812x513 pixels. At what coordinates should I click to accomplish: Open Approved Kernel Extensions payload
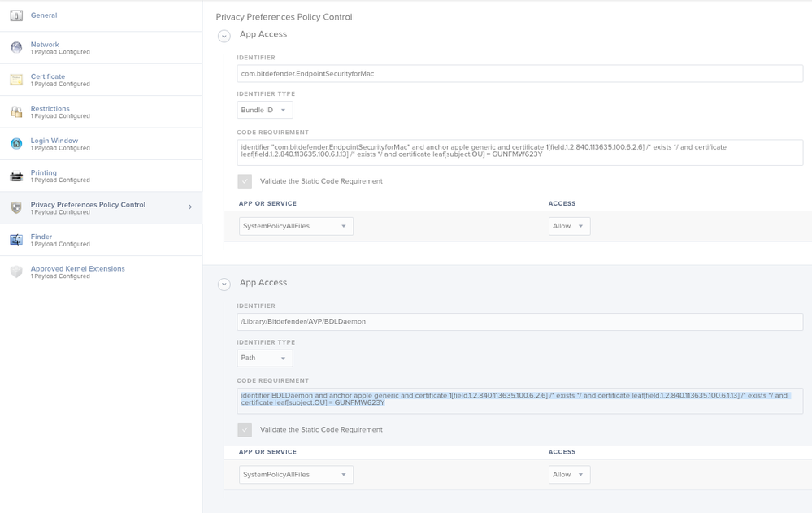[101, 272]
